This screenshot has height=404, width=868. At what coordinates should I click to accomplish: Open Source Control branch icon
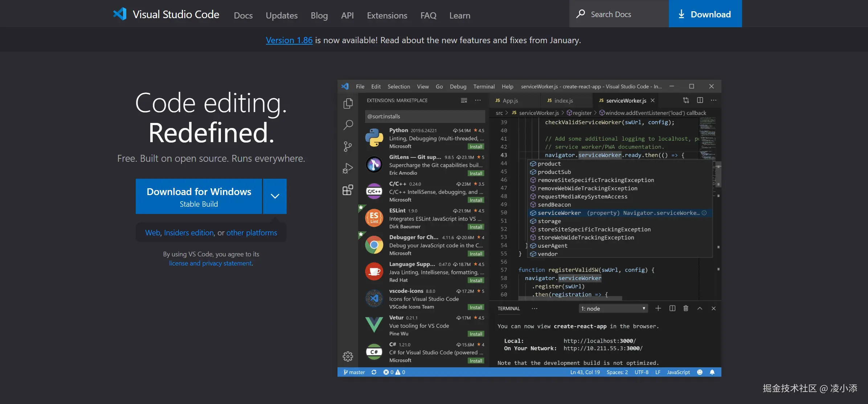pyautogui.click(x=348, y=147)
